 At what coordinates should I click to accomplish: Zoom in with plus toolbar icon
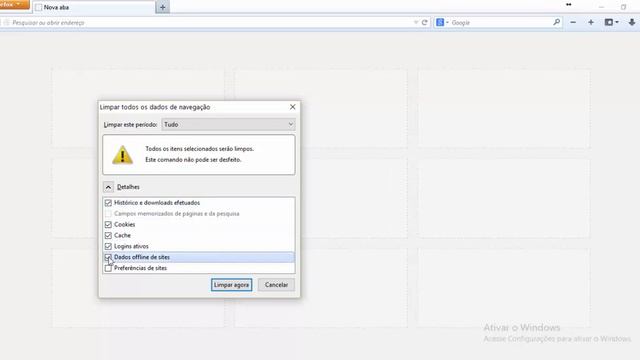pyautogui.click(x=591, y=22)
